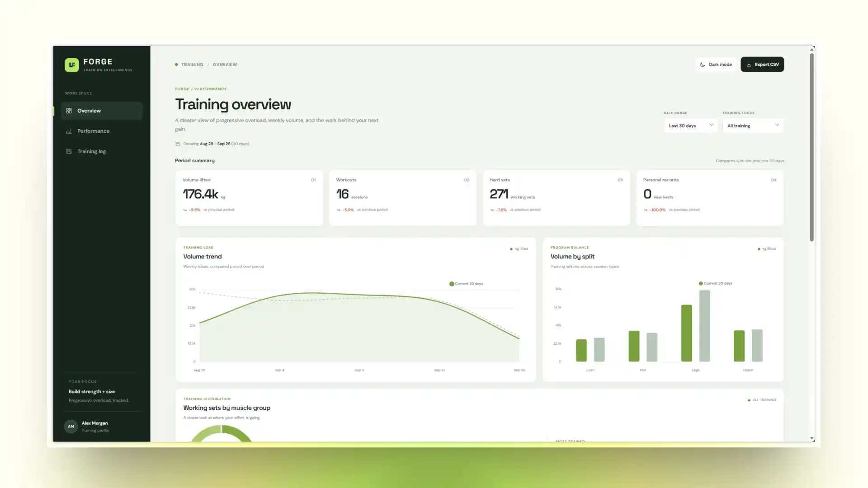Click the scrollbar down arrow
The width and height of the screenshot is (868, 488).
point(812,438)
